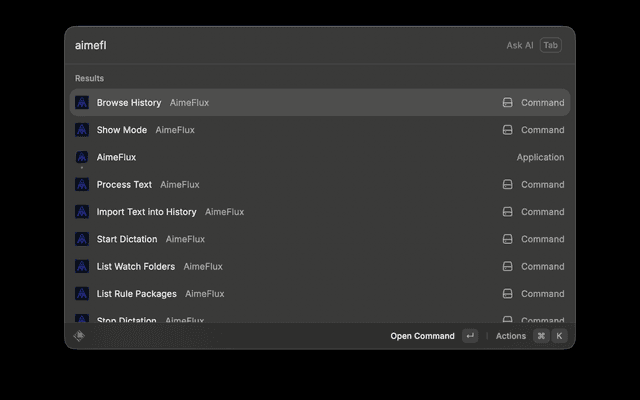Click AimeFlux subtitle next to List Watch Folders
This screenshot has width=640, height=400.
[x=203, y=267]
